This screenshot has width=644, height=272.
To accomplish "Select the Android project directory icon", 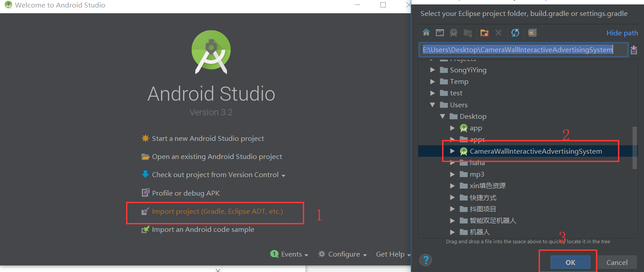I will click(453, 32).
